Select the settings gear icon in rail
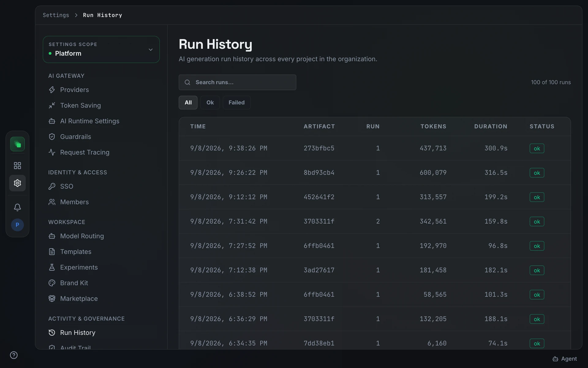Viewport: 588px width, 368px height. [x=17, y=183]
